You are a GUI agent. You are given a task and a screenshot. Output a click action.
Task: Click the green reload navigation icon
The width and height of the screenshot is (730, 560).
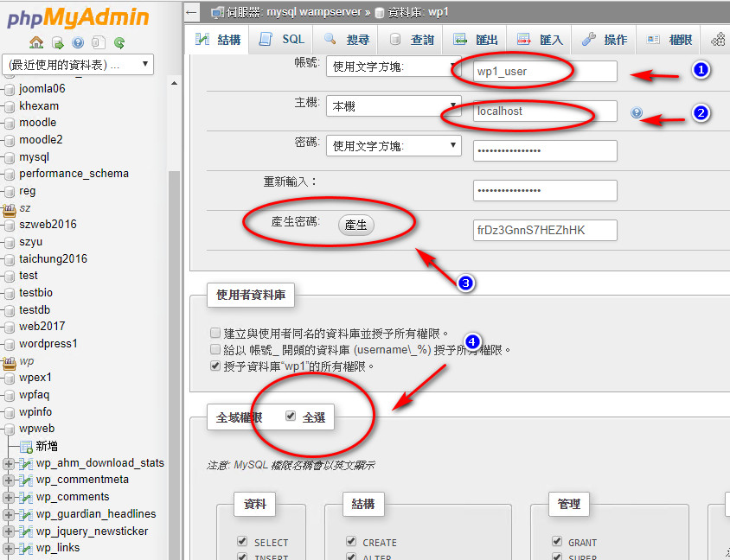pyautogui.click(x=119, y=43)
